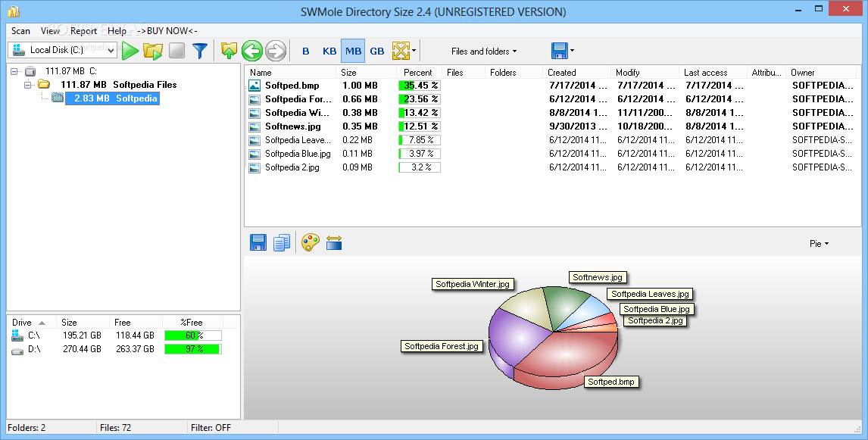Viewport: 868px width, 440px height.
Task: Navigate forward with gray right arrow
Action: pyautogui.click(x=275, y=51)
